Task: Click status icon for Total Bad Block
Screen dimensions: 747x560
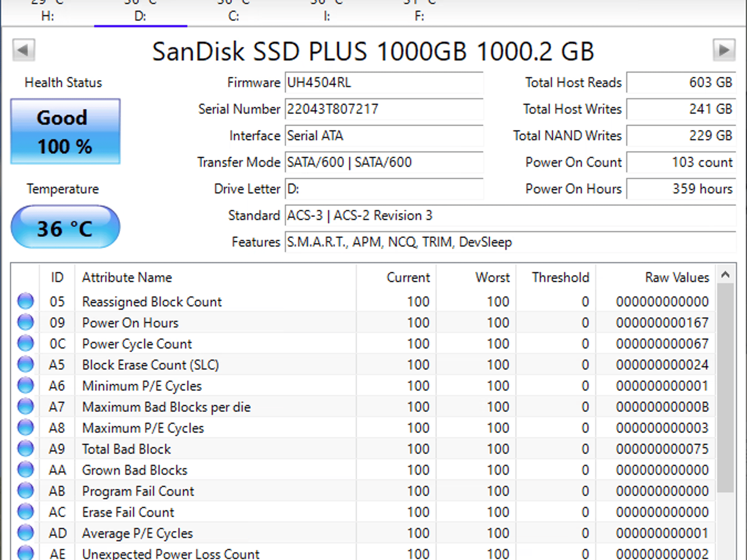Action: [x=26, y=448]
